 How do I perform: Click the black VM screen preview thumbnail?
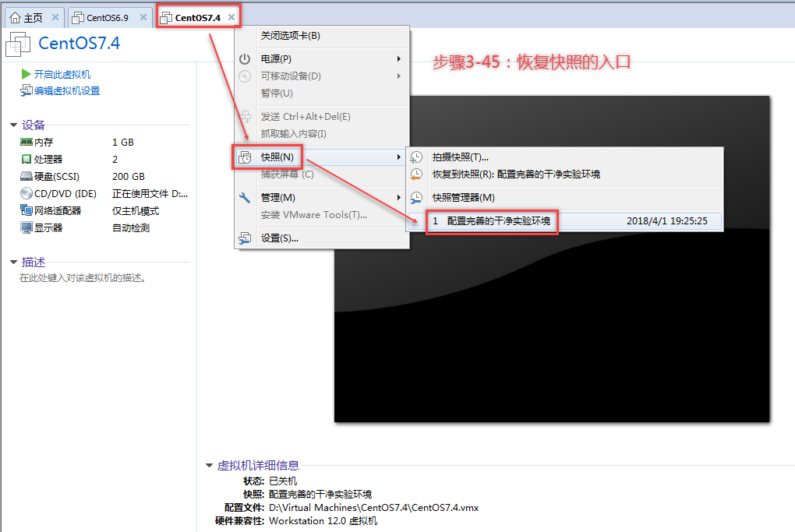(x=552, y=259)
